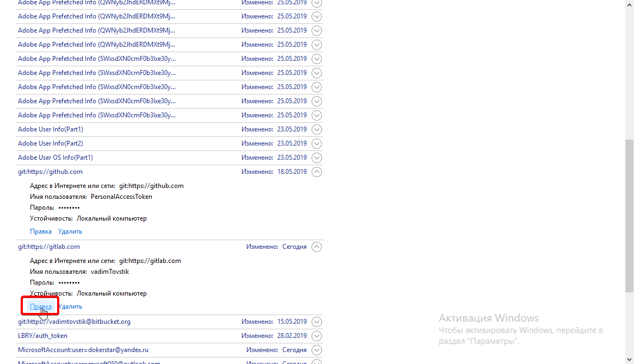Click the address value in github.com details
The image size is (634, 364).
click(x=151, y=186)
